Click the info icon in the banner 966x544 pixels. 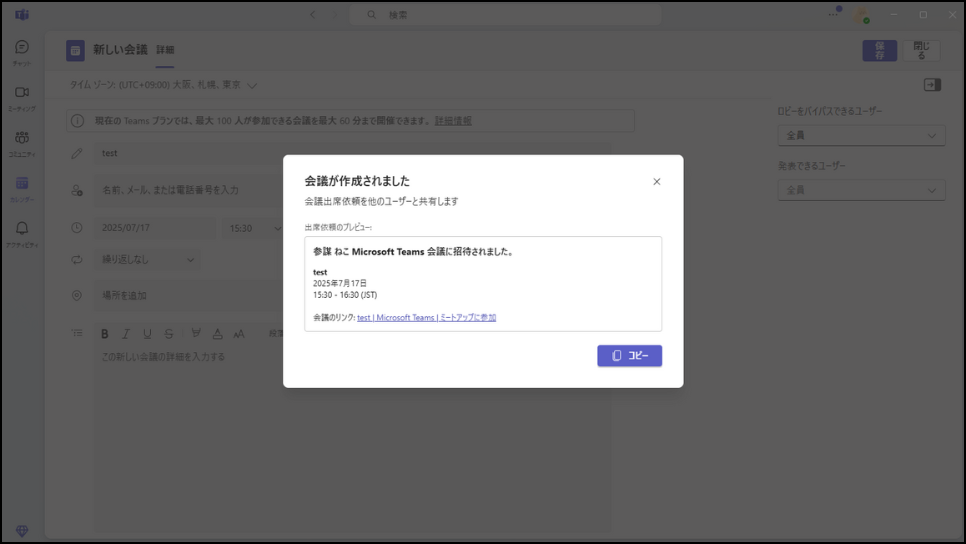point(77,121)
